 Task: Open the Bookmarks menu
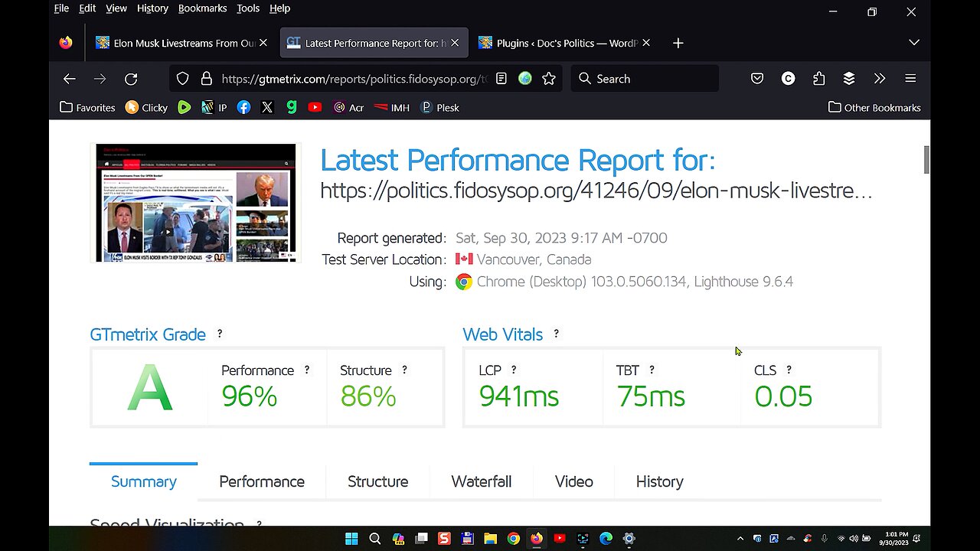(x=202, y=8)
